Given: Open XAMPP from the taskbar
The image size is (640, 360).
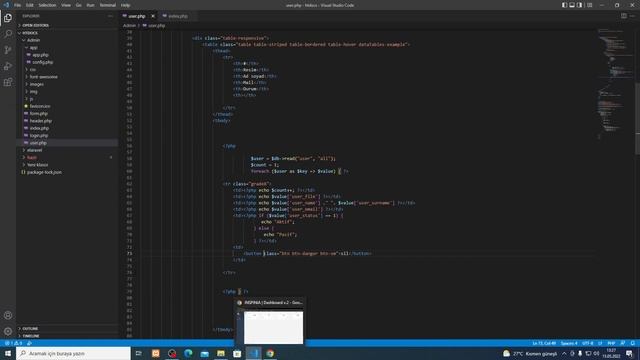Looking at the screenshot, I should pos(156,353).
